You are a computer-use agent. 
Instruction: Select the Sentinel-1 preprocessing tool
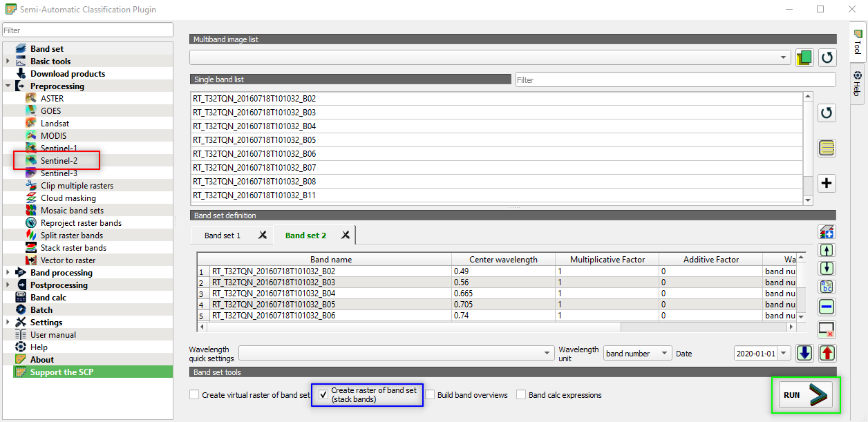59,148
